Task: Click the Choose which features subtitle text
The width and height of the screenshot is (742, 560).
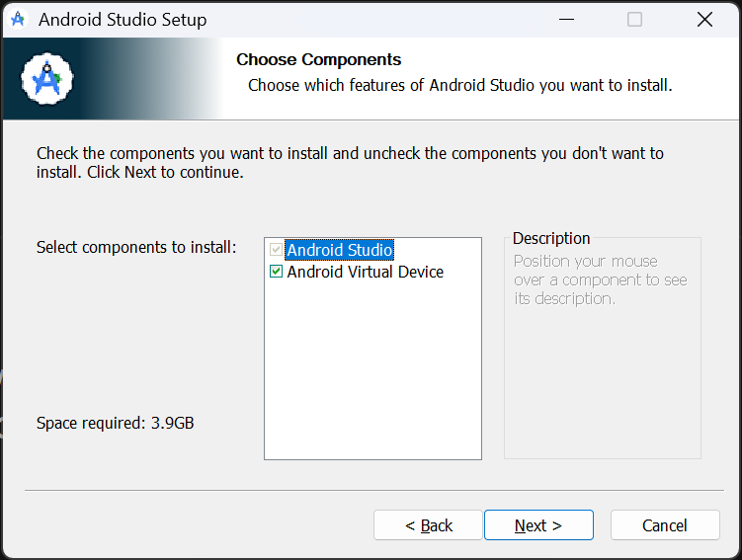Action: click(x=459, y=85)
